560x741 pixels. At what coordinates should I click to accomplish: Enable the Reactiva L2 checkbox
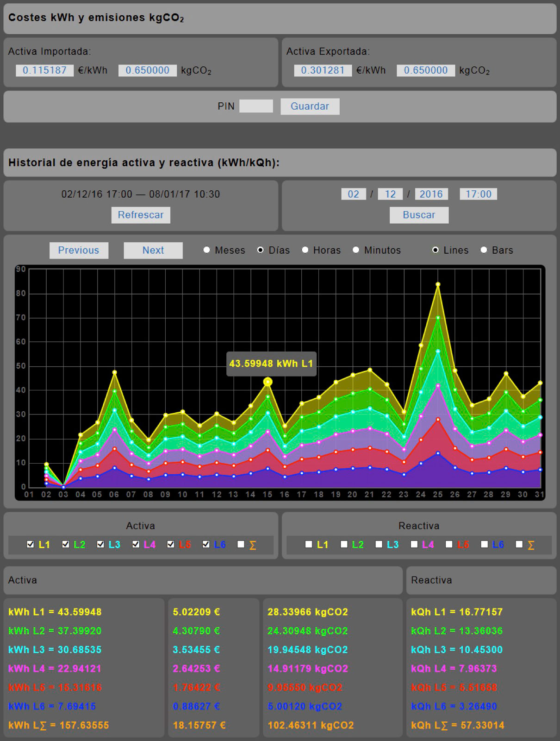(344, 545)
